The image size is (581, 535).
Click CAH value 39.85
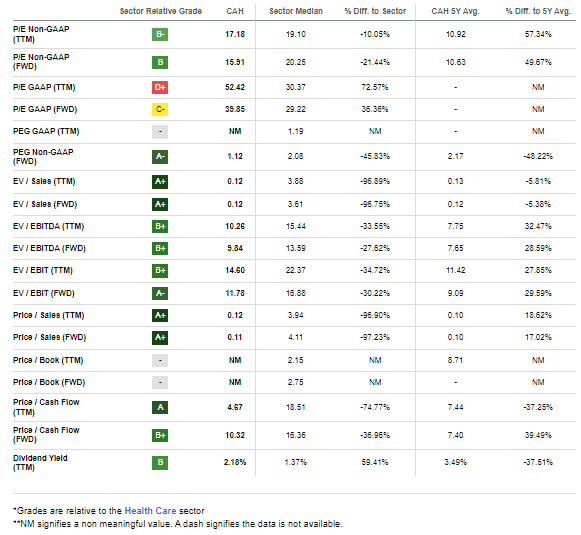(235, 109)
